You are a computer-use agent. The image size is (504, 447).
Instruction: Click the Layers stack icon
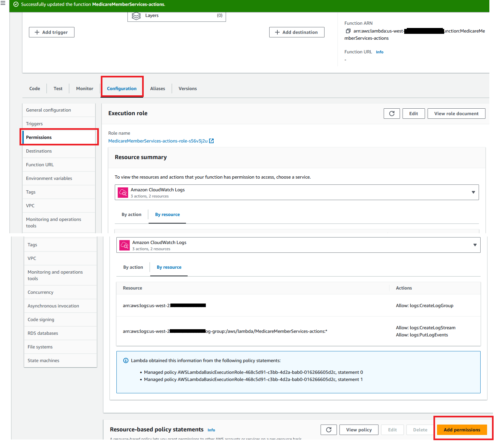point(136,16)
